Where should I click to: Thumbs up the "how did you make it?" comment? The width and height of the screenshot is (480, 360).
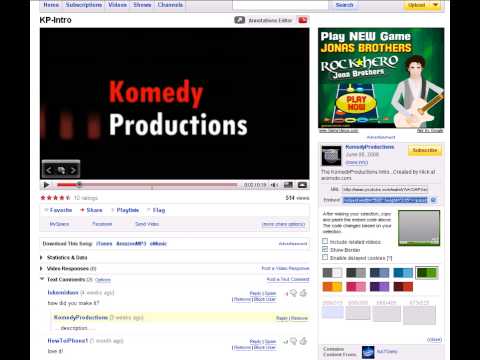(303, 293)
